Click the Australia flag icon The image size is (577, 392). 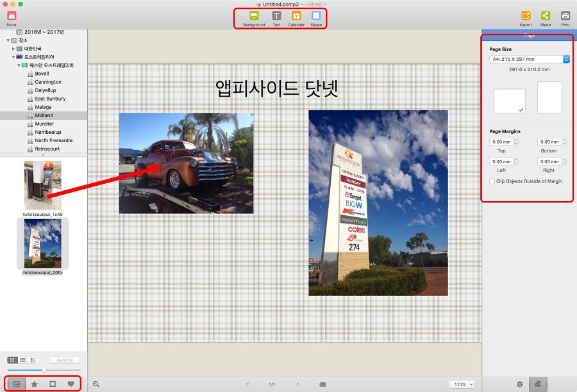pyautogui.click(x=19, y=56)
